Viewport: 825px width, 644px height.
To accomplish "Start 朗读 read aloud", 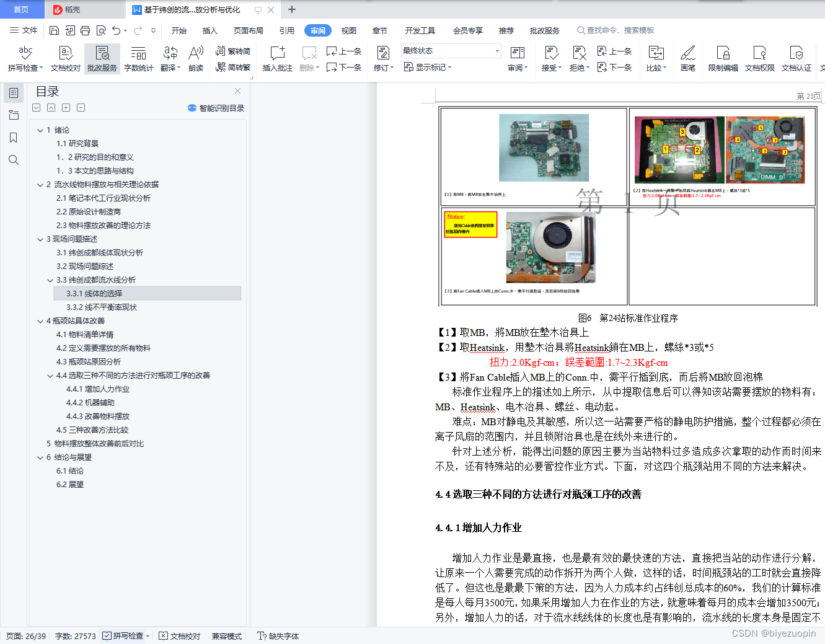I will point(196,59).
